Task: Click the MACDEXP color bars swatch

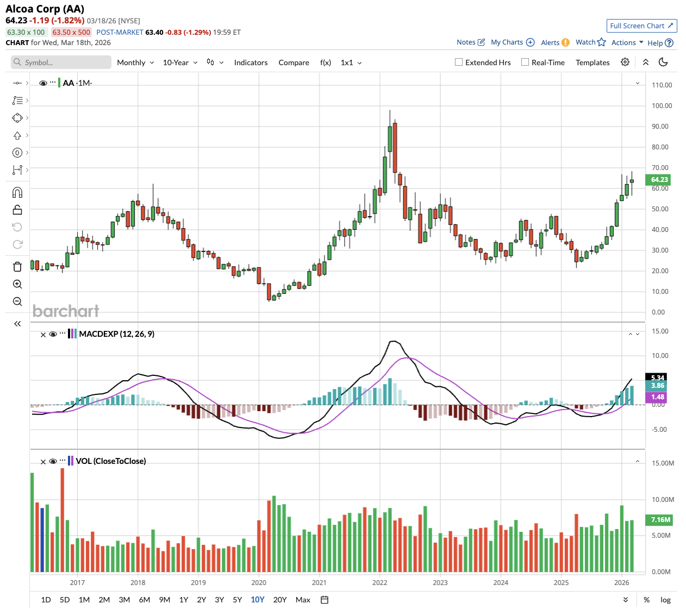Action: (72, 334)
